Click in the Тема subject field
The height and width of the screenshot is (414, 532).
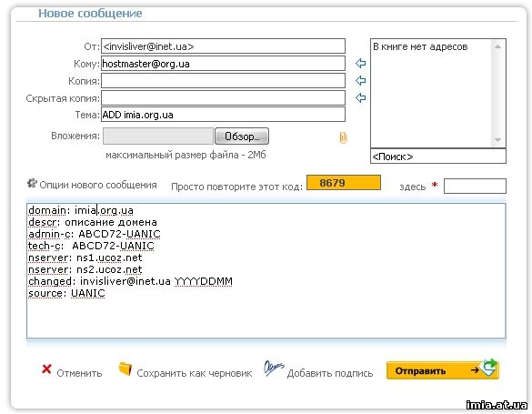pyautogui.click(x=223, y=115)
